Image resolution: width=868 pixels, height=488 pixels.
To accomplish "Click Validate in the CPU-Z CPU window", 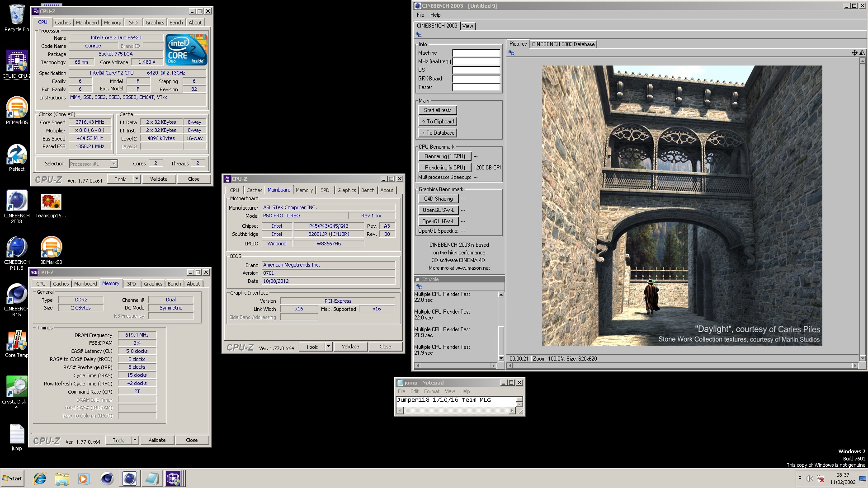I will click(x=159, y=179).
